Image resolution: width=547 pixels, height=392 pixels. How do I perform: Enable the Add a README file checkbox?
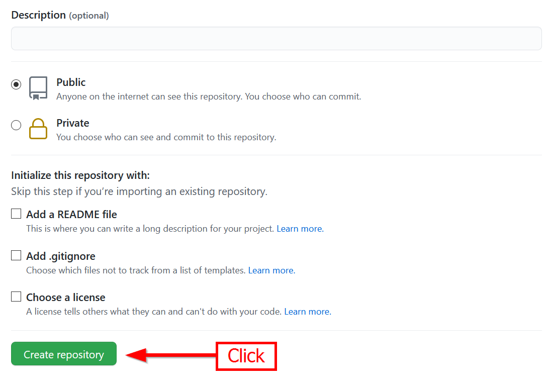pos(16,214)
